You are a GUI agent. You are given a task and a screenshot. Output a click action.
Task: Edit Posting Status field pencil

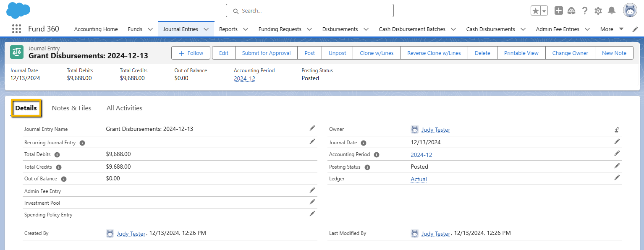click(617, 166)
